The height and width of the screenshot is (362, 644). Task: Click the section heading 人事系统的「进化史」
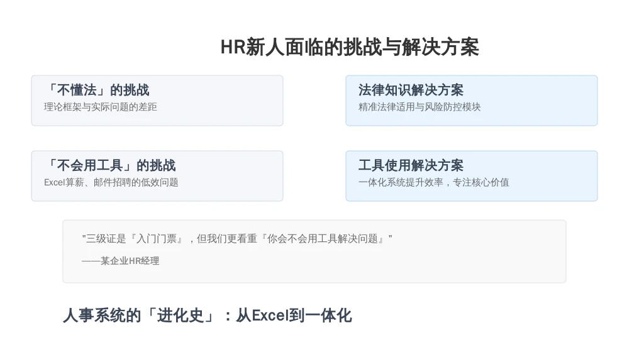point(139,315)
